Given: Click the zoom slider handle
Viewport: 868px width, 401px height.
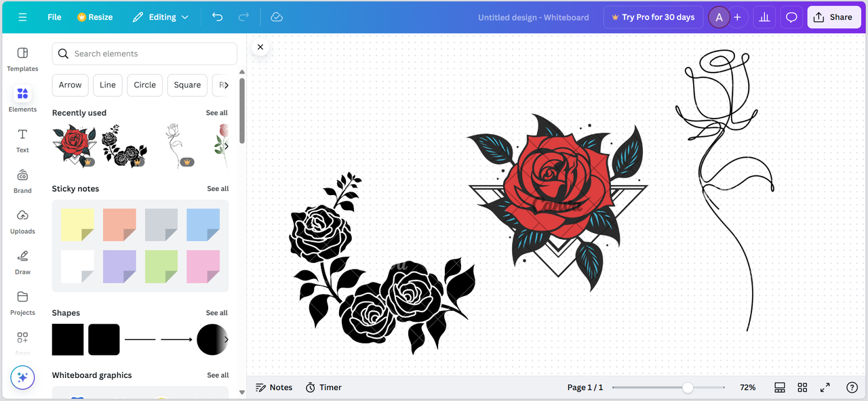Looking at the screenshot, I should [688, 387].
